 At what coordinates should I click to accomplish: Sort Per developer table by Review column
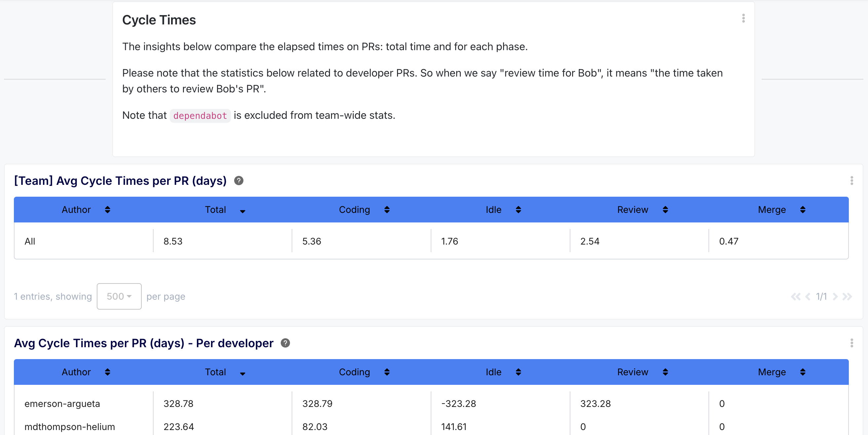(x=665, y=372)
